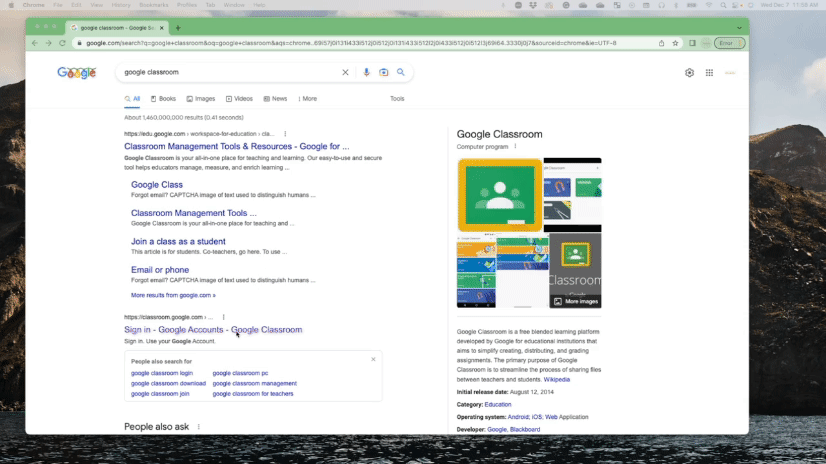Open the Classroom Management Tools ... sublink
Viewport: 826px width, 464px height.
(194, 213)
